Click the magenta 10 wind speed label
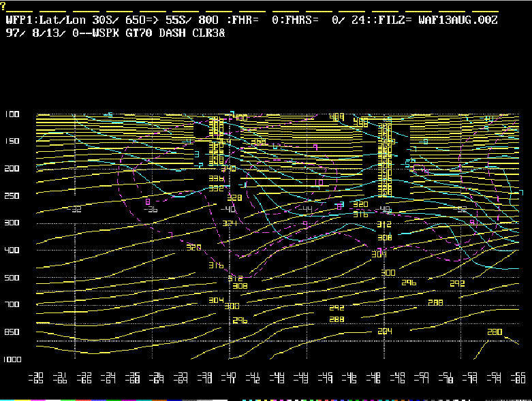This screenshot has height=401, width=532. click(319, 183)
